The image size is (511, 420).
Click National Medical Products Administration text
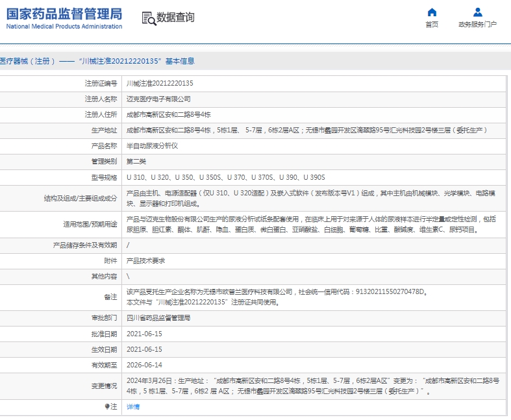coord(64,27)
